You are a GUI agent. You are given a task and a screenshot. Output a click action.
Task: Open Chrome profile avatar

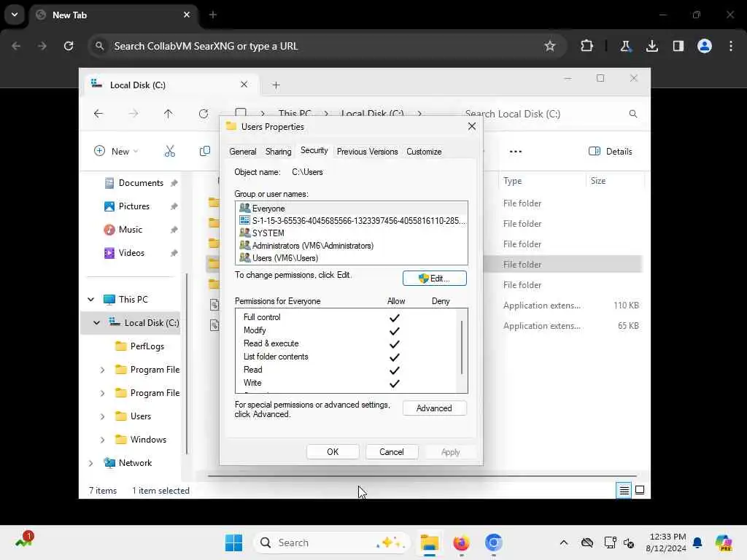tap(704, 46)
